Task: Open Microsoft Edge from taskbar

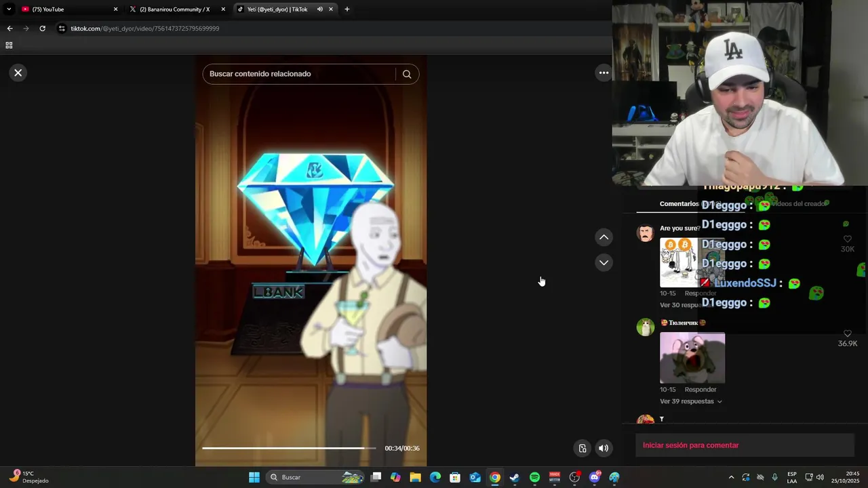Action: (435, 477)
